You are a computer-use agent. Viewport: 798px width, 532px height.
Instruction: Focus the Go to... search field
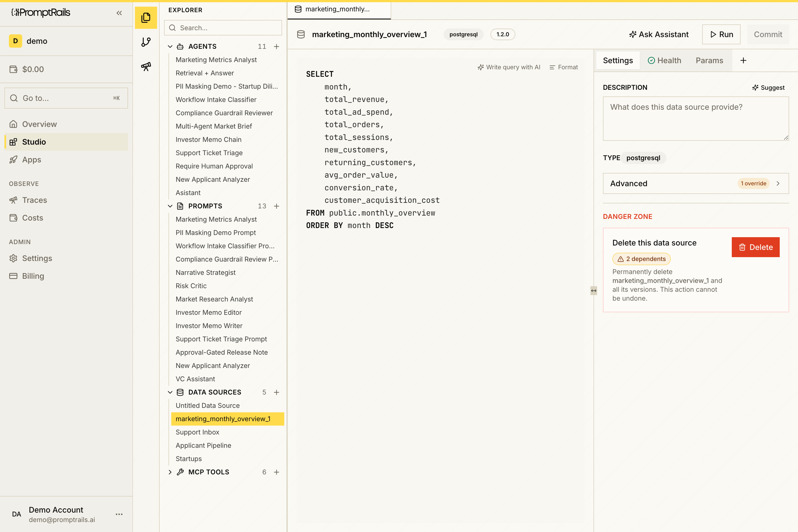coord(66,98)
